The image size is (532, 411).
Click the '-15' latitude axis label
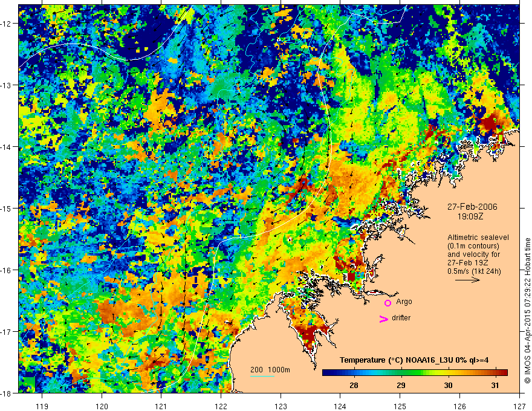click(7, 209)
